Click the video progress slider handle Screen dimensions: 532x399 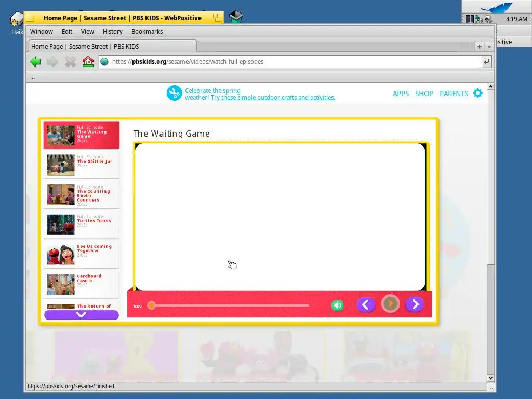[151, 305]
